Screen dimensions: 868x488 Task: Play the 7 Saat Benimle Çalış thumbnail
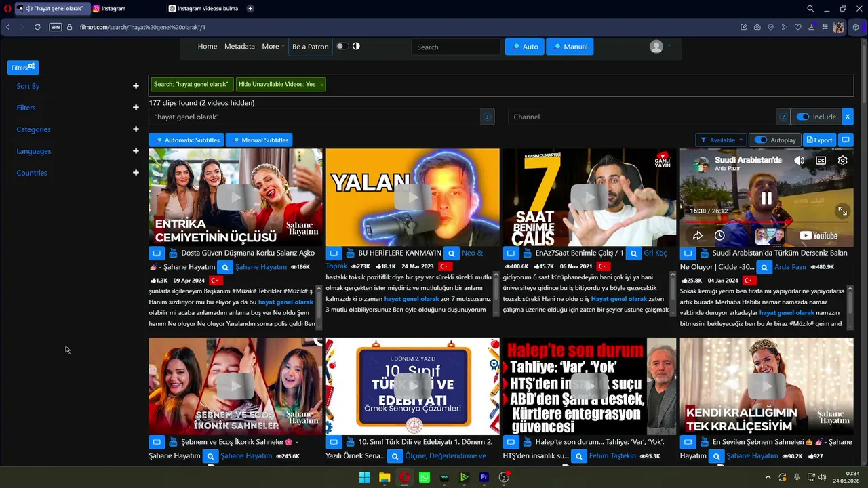tap(589, 197)
